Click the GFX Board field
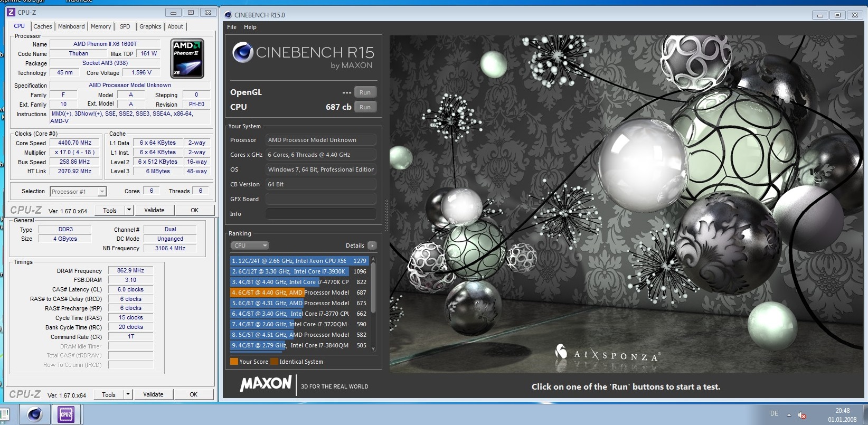Viewport: 868px width, 425px height. pos(321,199)
